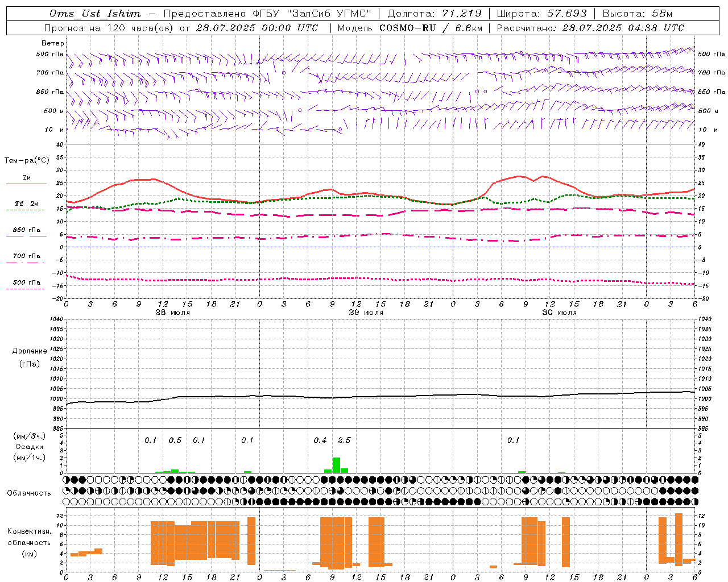Viewport: 728px width, 582px height.
Task: Select the Облачность row label
Action: [29, 493]
